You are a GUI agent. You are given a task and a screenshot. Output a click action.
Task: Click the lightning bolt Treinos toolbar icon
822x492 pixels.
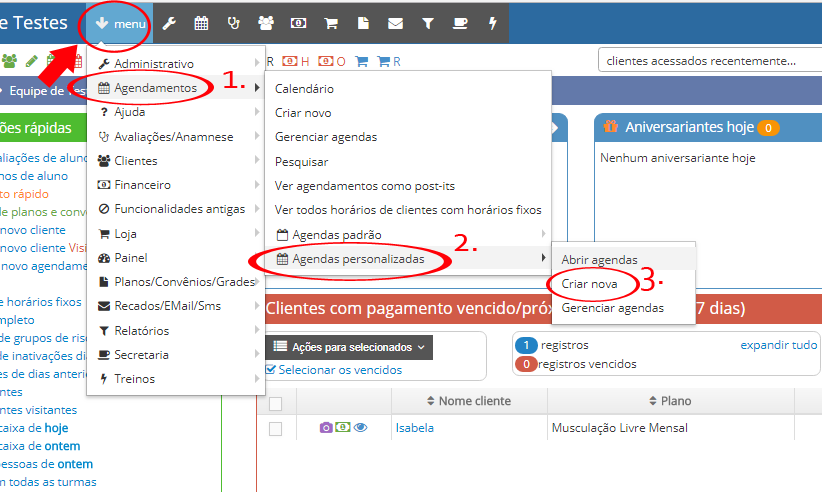coord(492,23)
